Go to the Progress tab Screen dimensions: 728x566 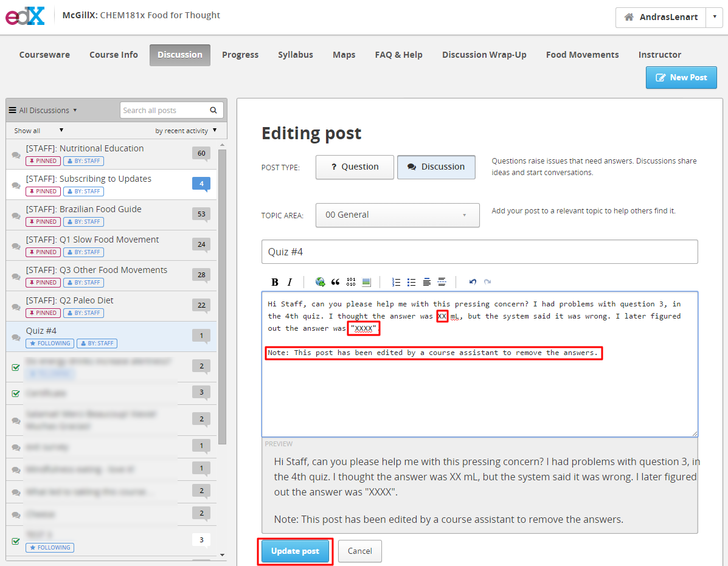[240, 55]
